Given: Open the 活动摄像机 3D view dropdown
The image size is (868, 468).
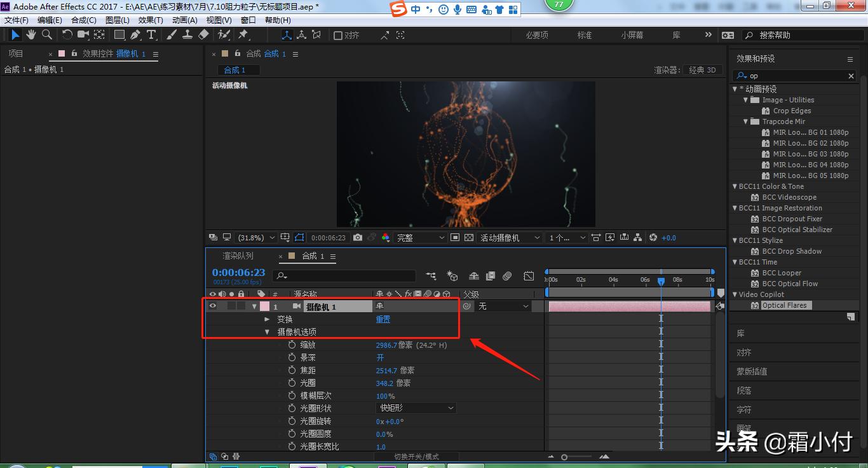Looking at the screenshot, I should 510,238.
